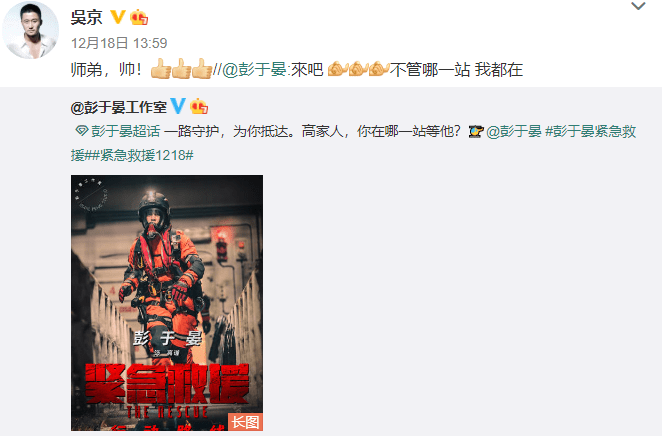The height and width of the screenshot is (436, 662).
Task: Open the @彭于晏 mention in the original post
Action: 514,131
